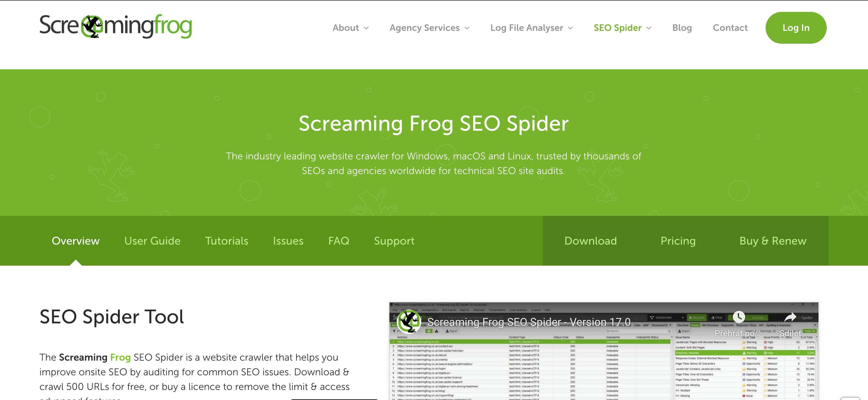The image size is (868, 400).
Task: Open the video title Version 17.0
Action: 529,322
